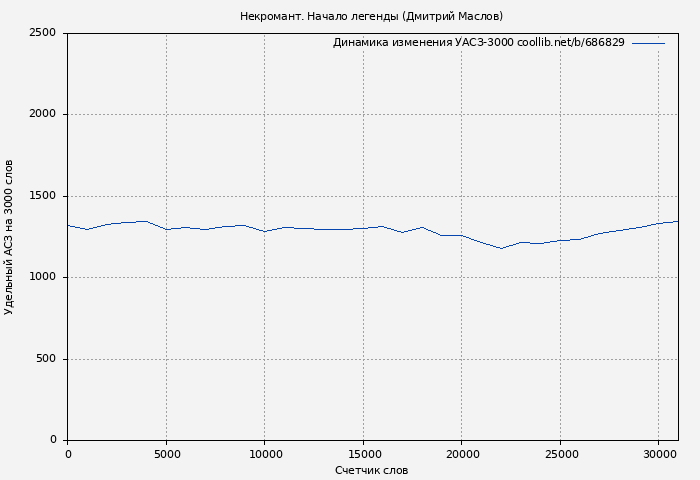The height and width of the screenshot is (480, 700).
Task: Click the 10000 tick label on X-axis
Action: (264, 455)
